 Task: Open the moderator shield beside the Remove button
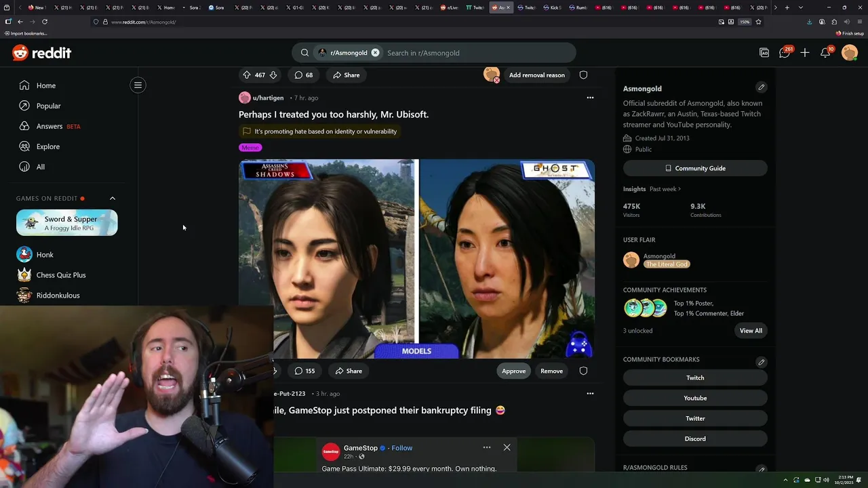[583, 371]
